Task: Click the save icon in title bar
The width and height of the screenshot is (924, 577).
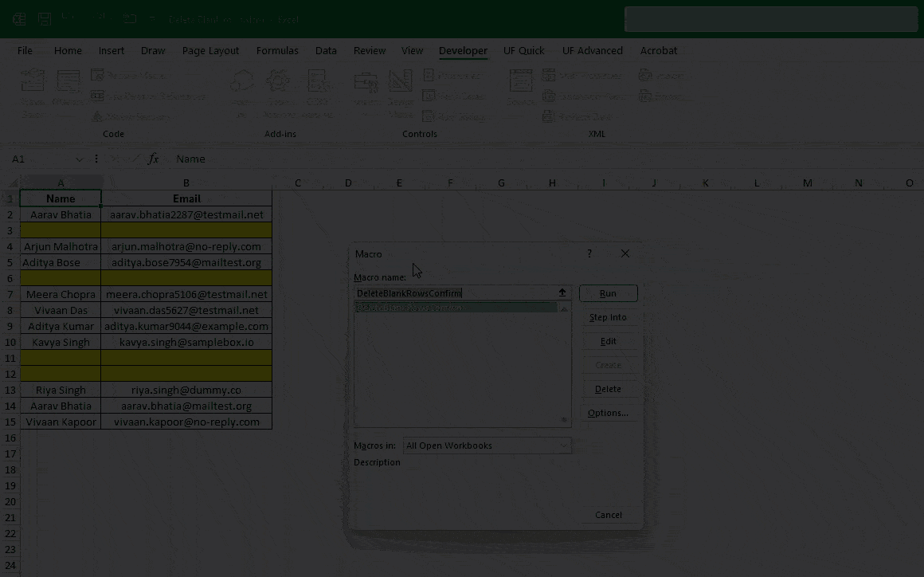Action: [45, 19]
